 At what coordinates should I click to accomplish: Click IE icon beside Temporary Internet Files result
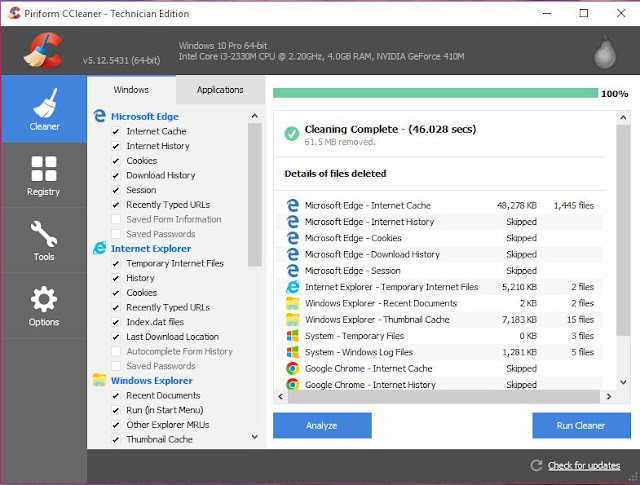point(292,287)
